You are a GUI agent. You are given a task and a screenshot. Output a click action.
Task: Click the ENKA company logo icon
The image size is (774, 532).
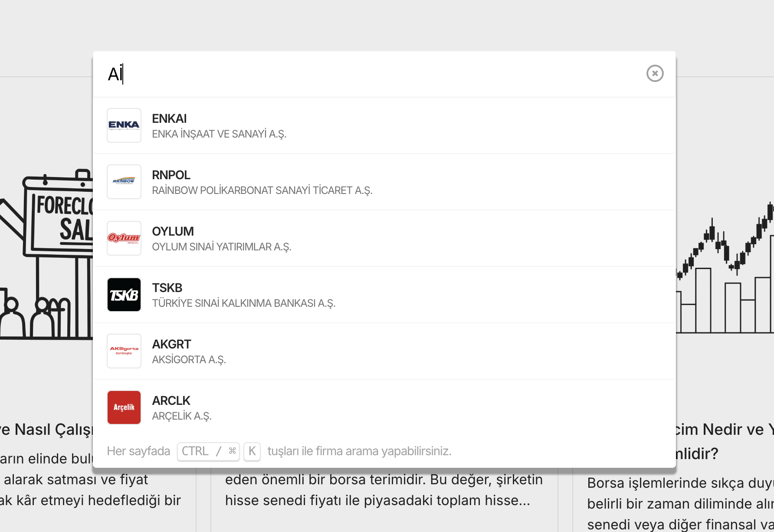(124, 125)
